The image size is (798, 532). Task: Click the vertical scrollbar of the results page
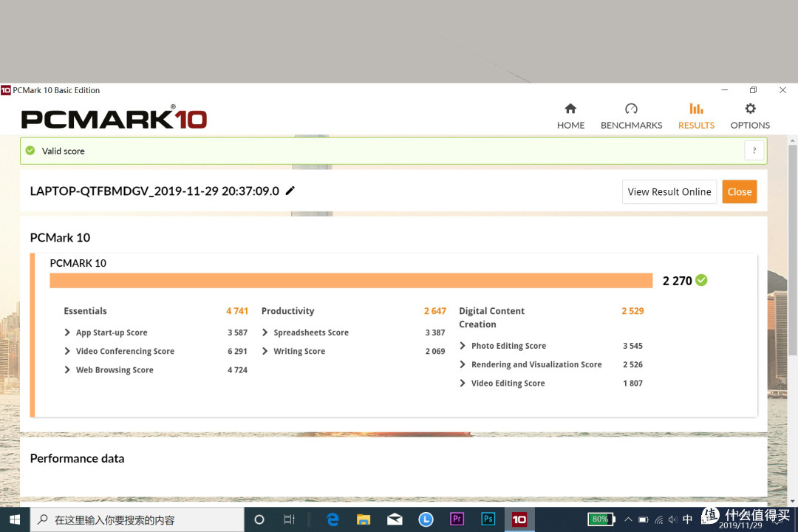tap(792, 250)
